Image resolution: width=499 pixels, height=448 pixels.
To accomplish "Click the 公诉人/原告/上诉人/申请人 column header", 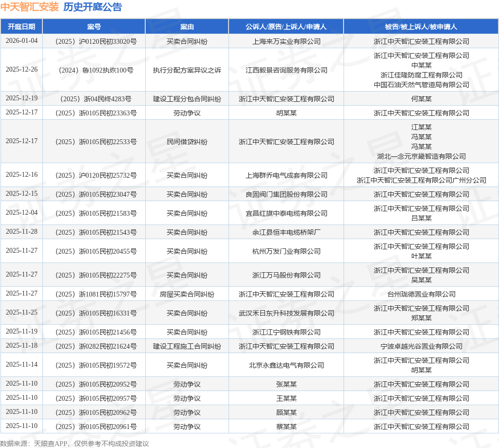I will 286,27.
